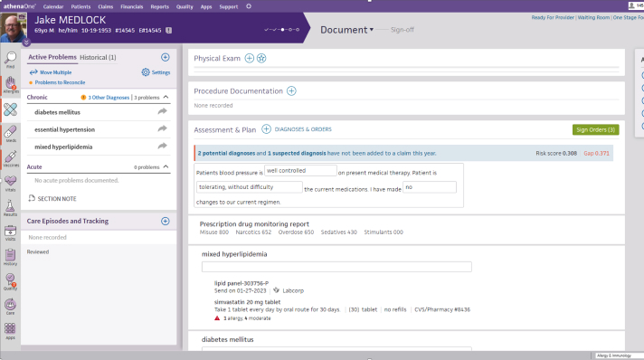The image size is (644, 360).
Task: Click the Sign Orders (3) button
Action: 595,129
